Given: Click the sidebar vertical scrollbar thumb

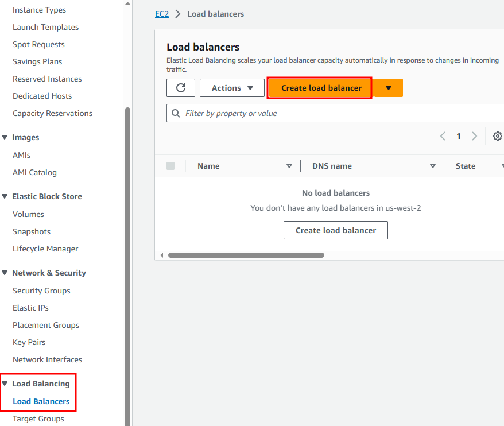Looking at the screenshot, I should pos(127,267).
